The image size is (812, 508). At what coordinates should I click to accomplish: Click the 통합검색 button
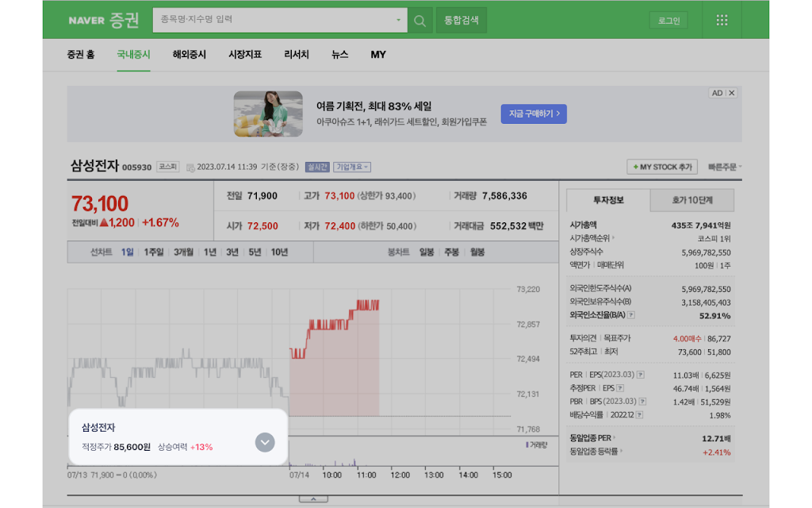(x=462, y=20)
